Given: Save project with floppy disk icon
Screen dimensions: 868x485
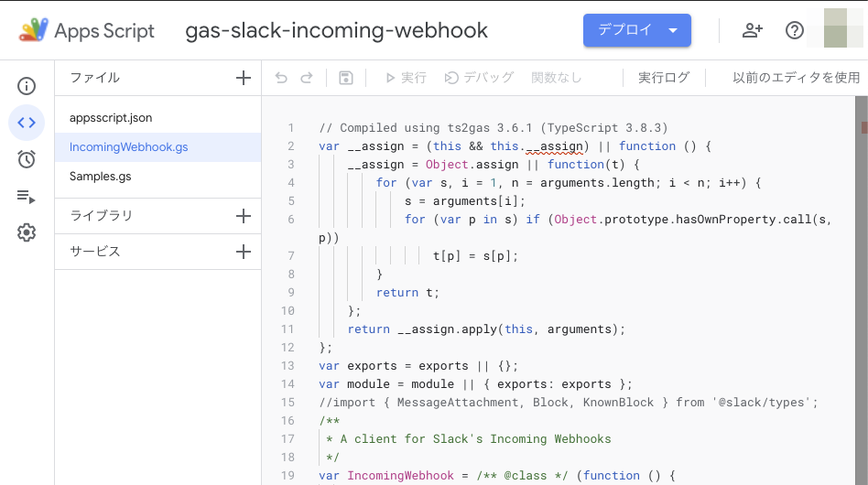Looking at the screenshot, I should pos(346,78).
